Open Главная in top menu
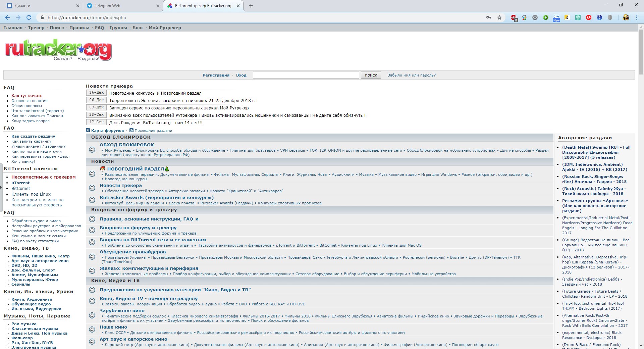This screenshot has height=349, width=644. [x=13, y=28]
